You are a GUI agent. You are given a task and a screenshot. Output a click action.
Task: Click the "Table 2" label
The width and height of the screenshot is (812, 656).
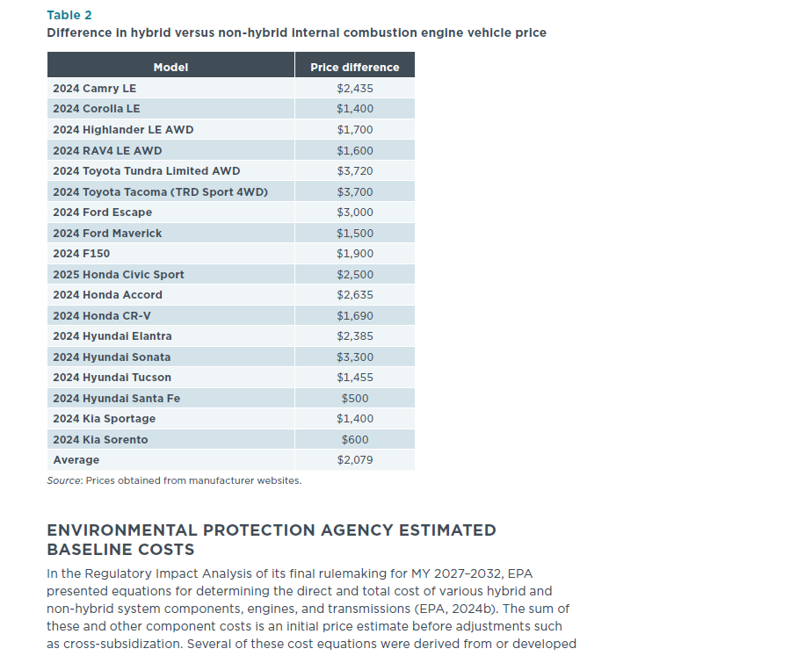tap(69, 15)
